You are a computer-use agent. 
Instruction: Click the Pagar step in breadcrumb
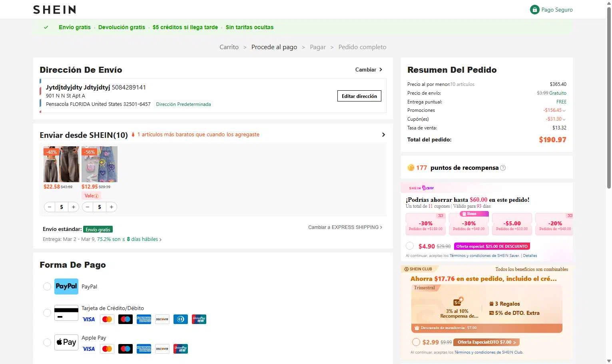[318, 47]
